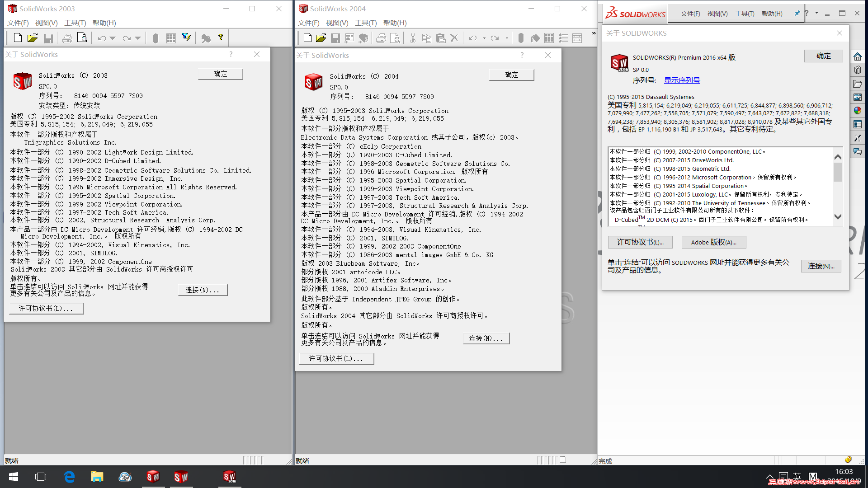868x488 pixels.
Task: Open the 帮助(H) menu in SOLIDWORKS 2016
Action: [x=772, y=14]
